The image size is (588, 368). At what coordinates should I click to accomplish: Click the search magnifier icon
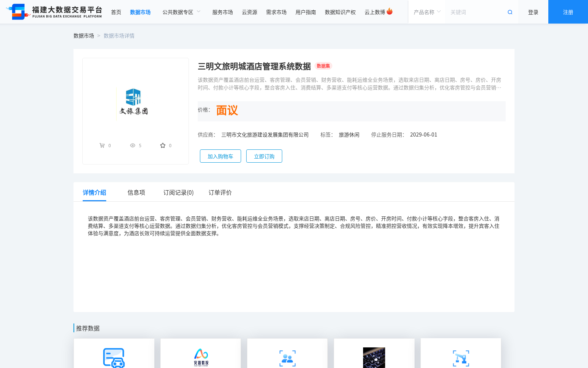[x=510, y=12]
